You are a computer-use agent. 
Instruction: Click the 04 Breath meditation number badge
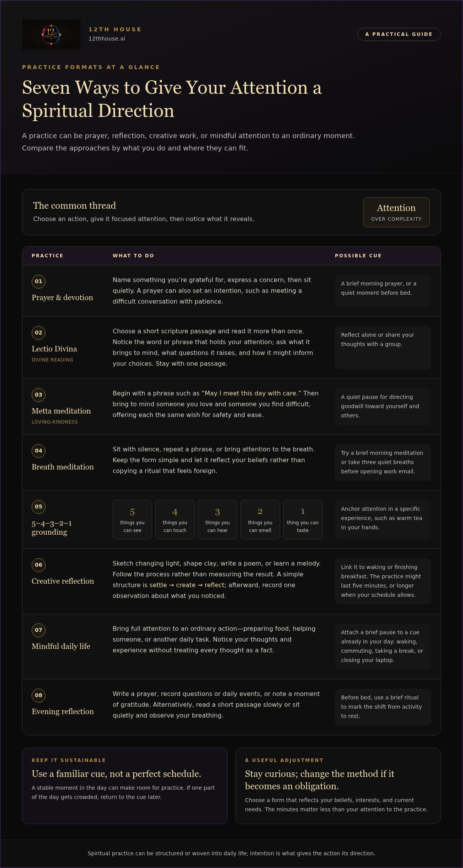[39, 451]
